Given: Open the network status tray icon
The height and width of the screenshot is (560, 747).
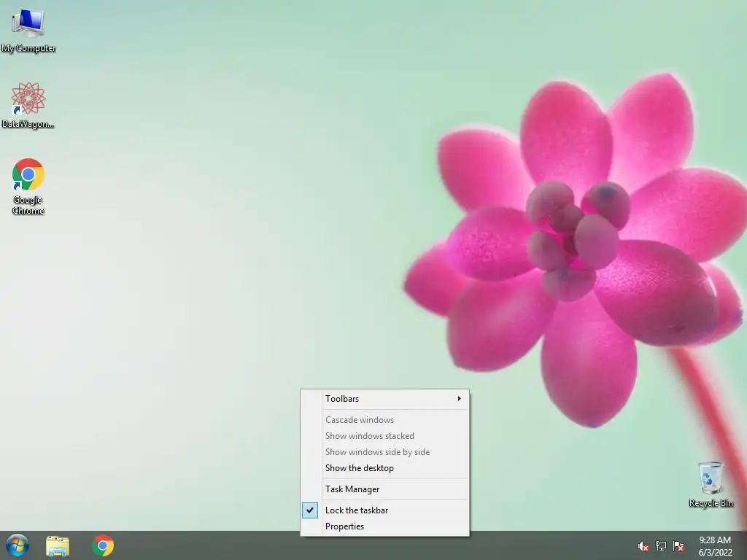Looking at the screenshot, I should coord(661,546).
